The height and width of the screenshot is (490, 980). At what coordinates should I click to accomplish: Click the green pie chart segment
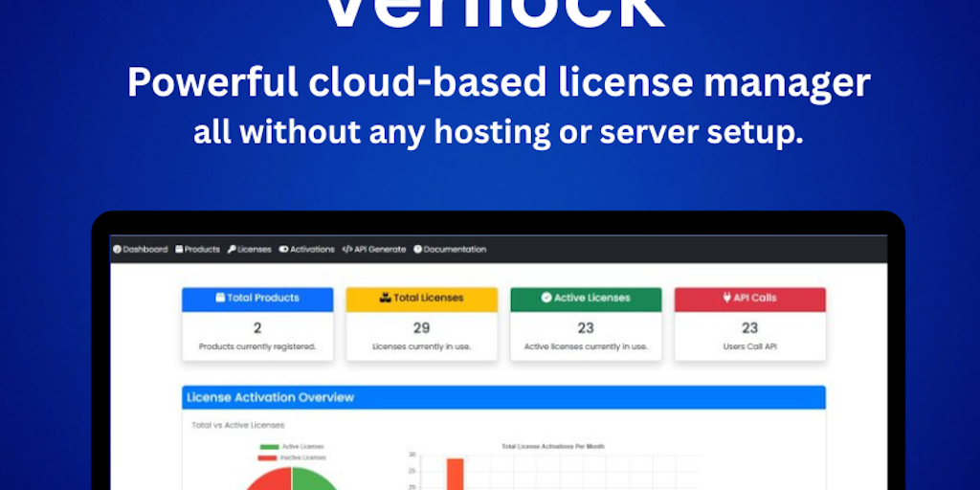[314, 479]
